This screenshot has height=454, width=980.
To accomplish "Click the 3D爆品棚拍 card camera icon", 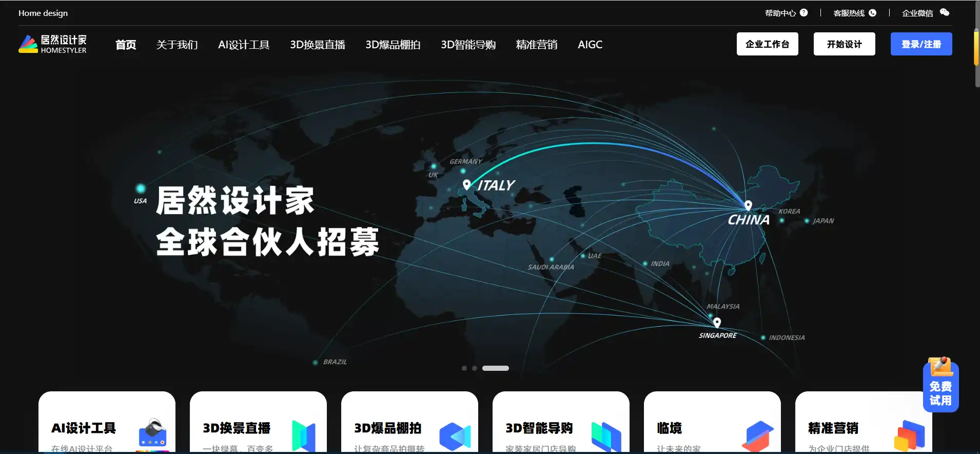I will click(455, 437).
